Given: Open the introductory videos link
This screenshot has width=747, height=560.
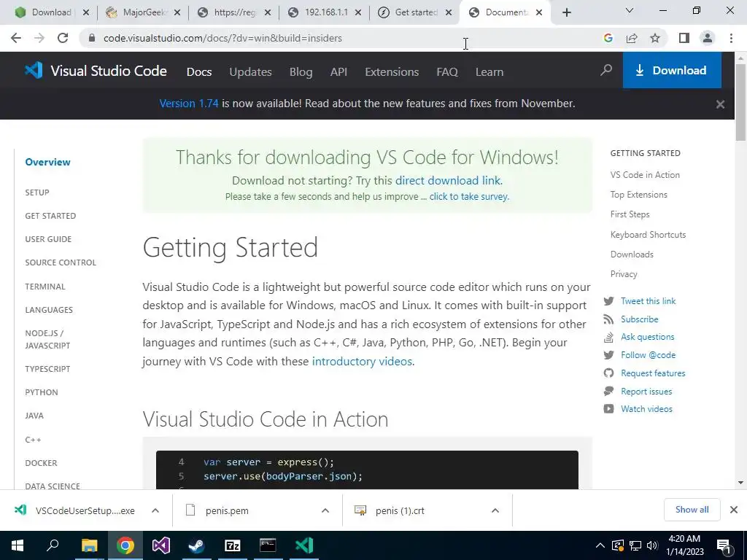Looking at the screenshot, I should pyautogui.click(x=362, y=361).
